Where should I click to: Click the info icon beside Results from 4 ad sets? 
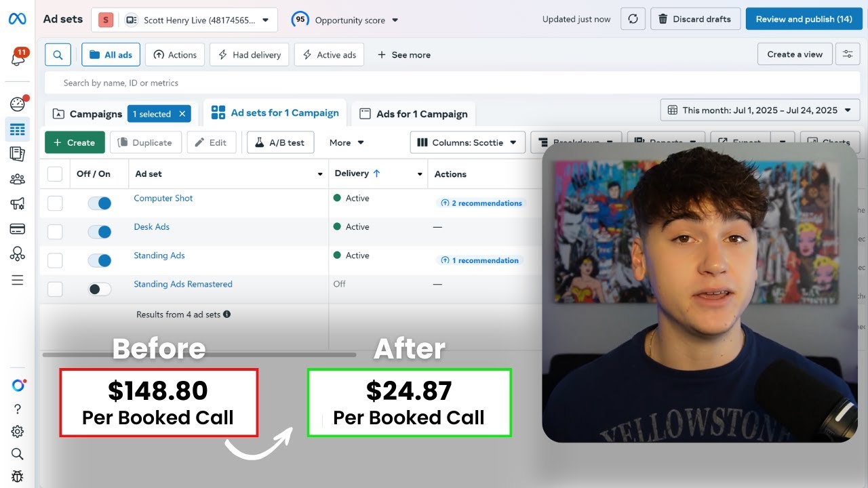click(227, 314)
